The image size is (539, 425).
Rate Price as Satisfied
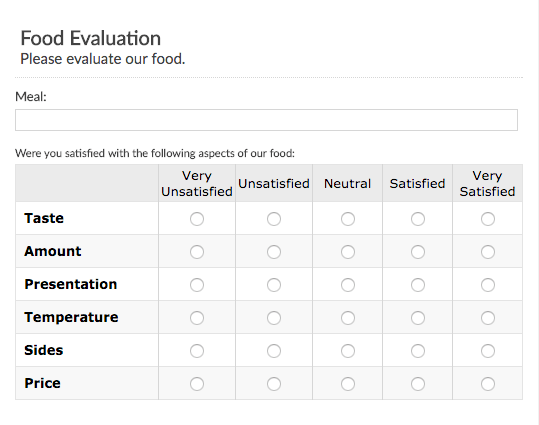[418, 384]
